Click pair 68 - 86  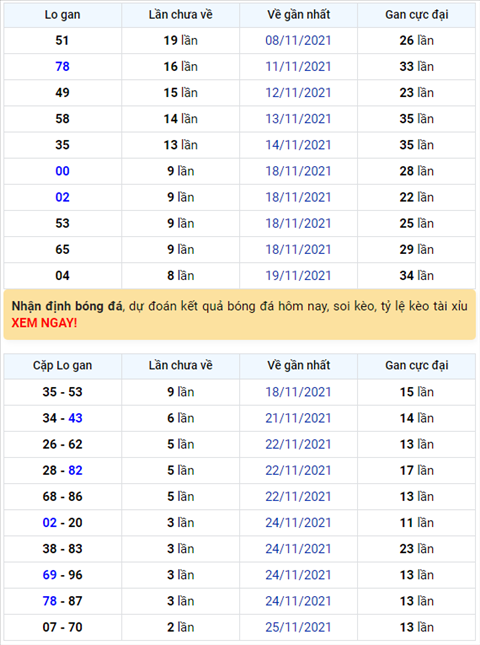coord(63,497)
